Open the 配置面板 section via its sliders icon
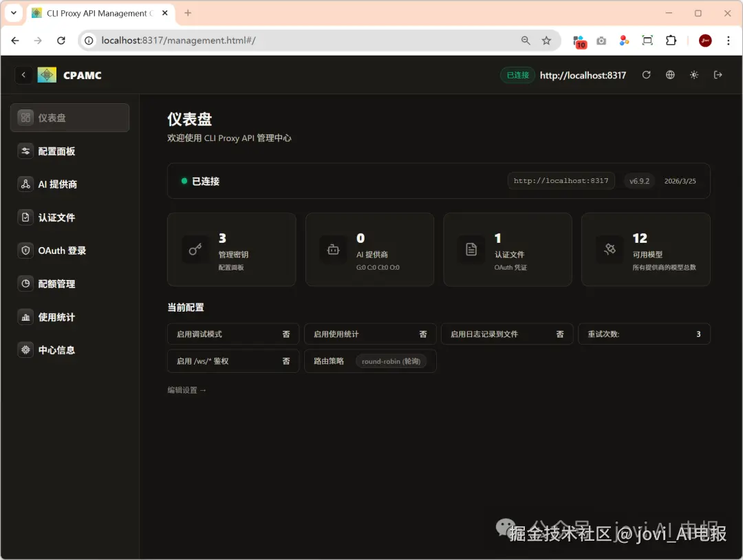743x560 pixels. click(x=25, y=151)
